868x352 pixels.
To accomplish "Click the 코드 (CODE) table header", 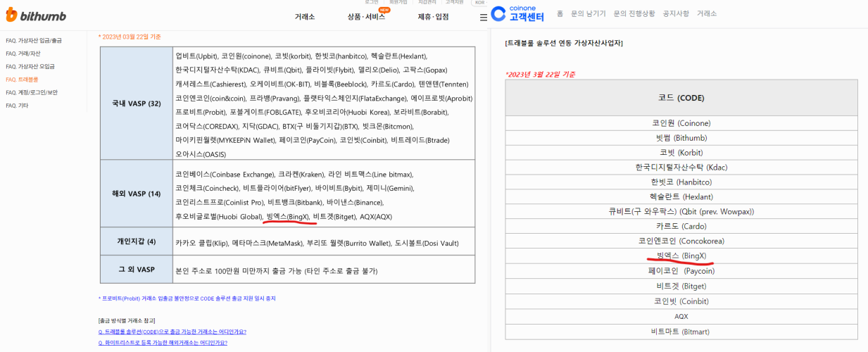I will click(681, 98).
